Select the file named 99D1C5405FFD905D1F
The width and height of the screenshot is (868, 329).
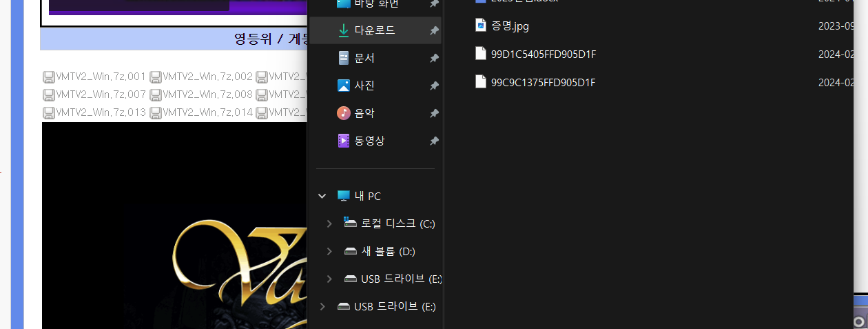tap(544, 54)
